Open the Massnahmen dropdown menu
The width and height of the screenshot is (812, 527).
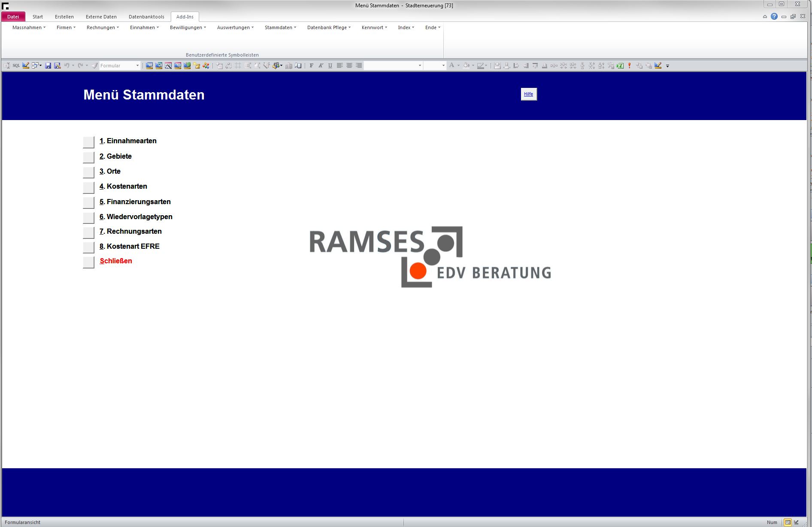click(29, 27)
